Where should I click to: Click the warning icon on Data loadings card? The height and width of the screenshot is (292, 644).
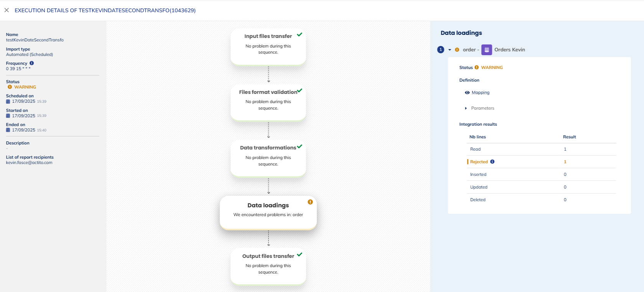(310, 202)
